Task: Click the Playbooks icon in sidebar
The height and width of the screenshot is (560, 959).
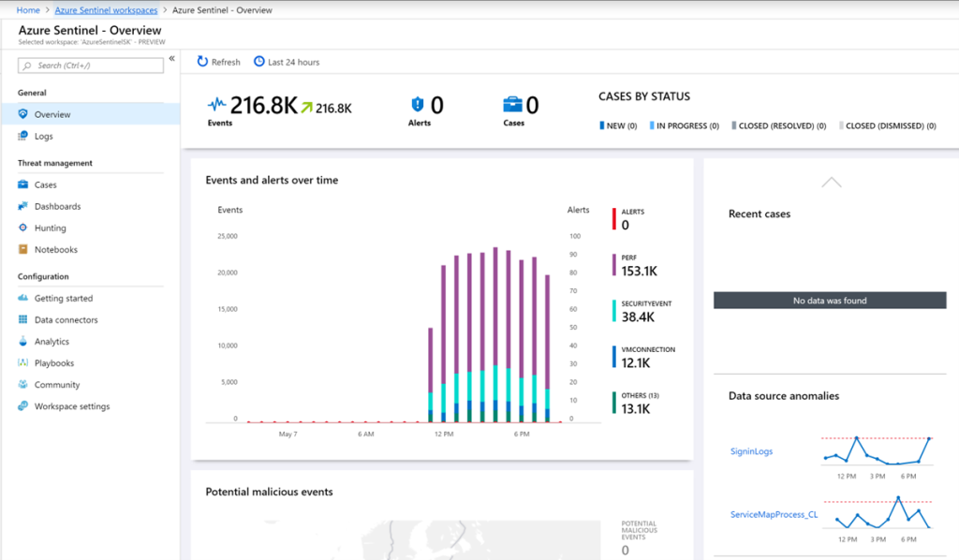Action: [22, 362]
